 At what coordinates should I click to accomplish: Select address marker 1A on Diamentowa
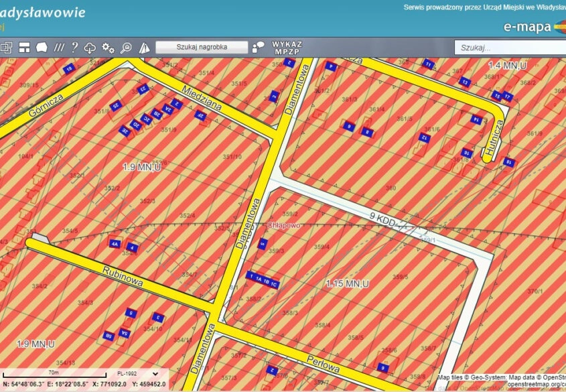(259, 277)
